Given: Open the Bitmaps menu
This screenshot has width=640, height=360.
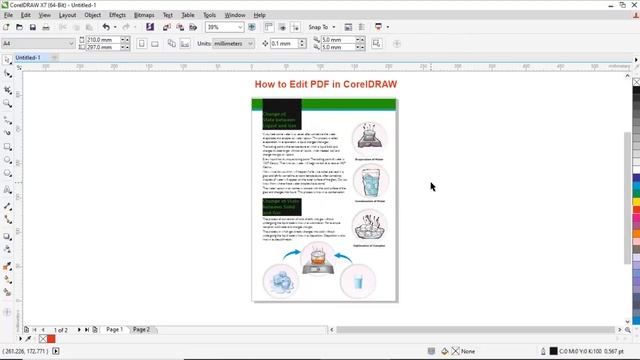Looking at the screenshot, I should [144, 15].
